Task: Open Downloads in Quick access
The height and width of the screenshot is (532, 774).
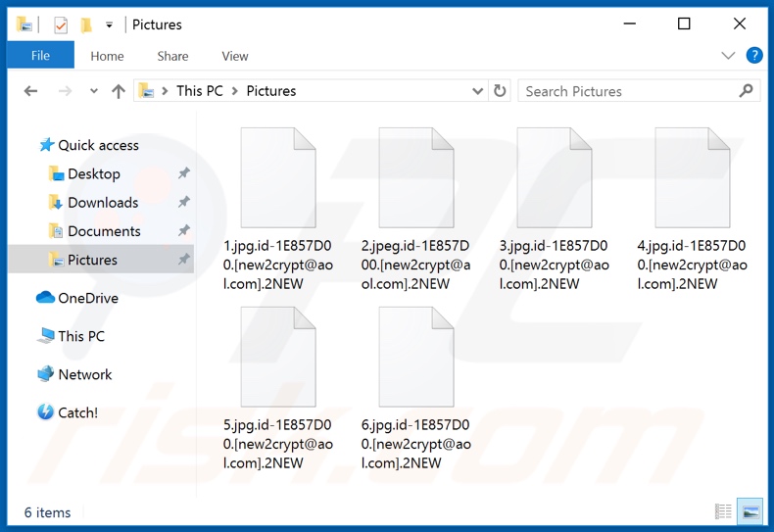Action: pyautogui.click(x=103, y=203)
